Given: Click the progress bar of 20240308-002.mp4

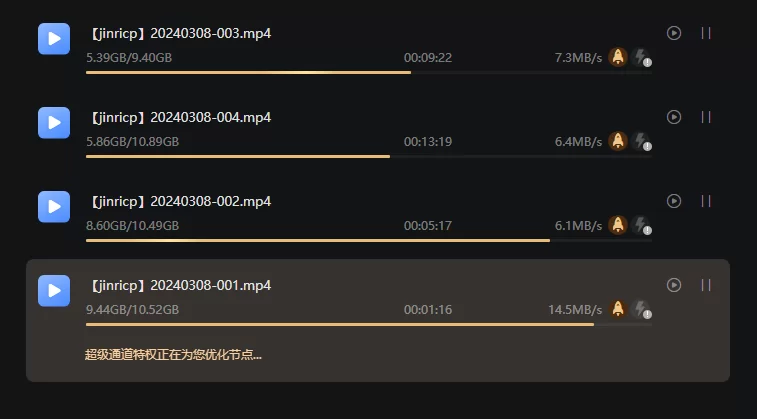Looking at the screenshot, I should (369, 240).
